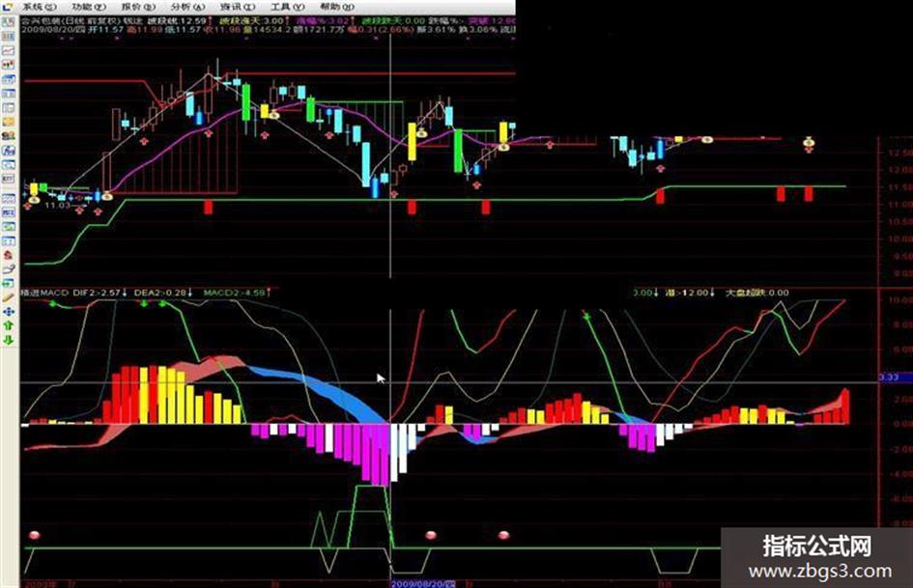Open the 工具(Y) menu
This screenshot has width=913, height=588.
(288, 7)
